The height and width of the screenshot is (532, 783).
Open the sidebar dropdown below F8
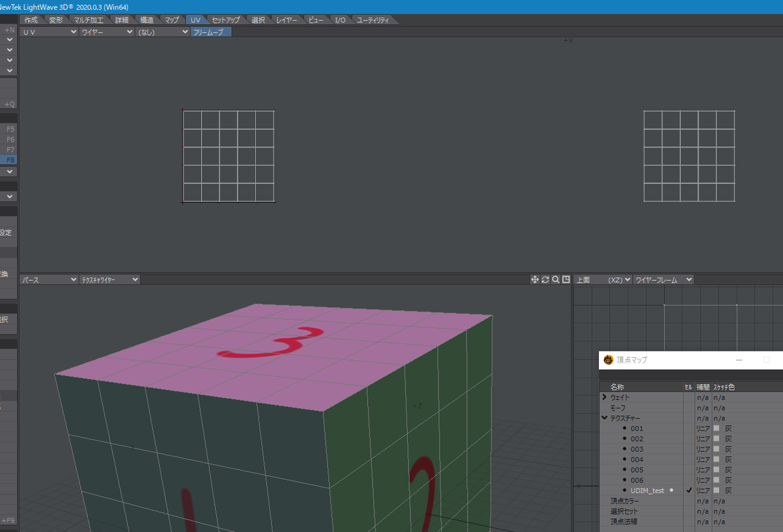pos(8,171)
